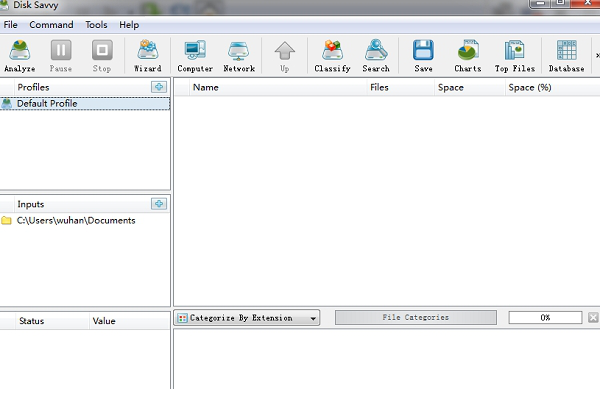The width and height of the screenshot is (600, 404).
Task: Open the Categorize By Extension dropdown
Action: [x=247, y=318]
